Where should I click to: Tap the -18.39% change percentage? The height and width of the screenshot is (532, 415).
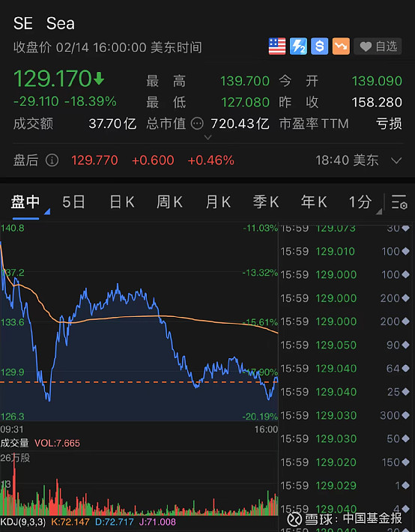click(x=90, y=101)
